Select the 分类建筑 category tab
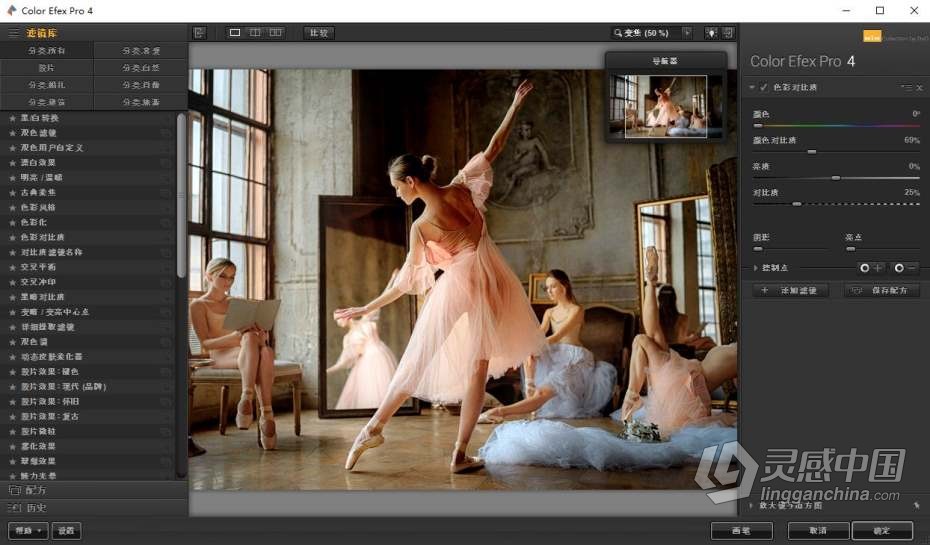 point(47,102)
